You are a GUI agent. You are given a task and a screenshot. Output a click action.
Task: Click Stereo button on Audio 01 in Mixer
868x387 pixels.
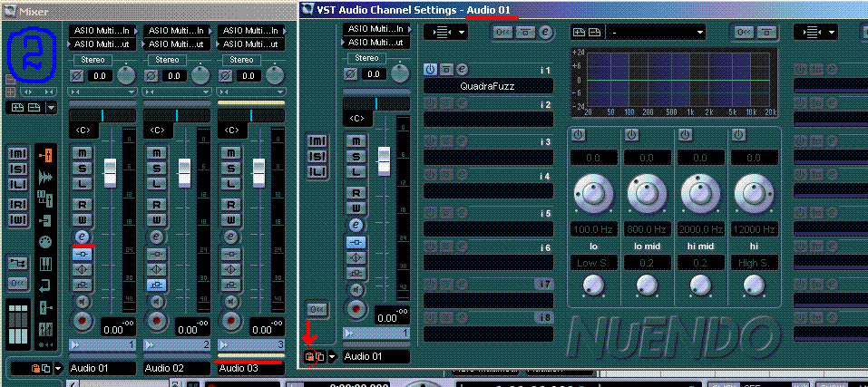(x=93, y=60)
